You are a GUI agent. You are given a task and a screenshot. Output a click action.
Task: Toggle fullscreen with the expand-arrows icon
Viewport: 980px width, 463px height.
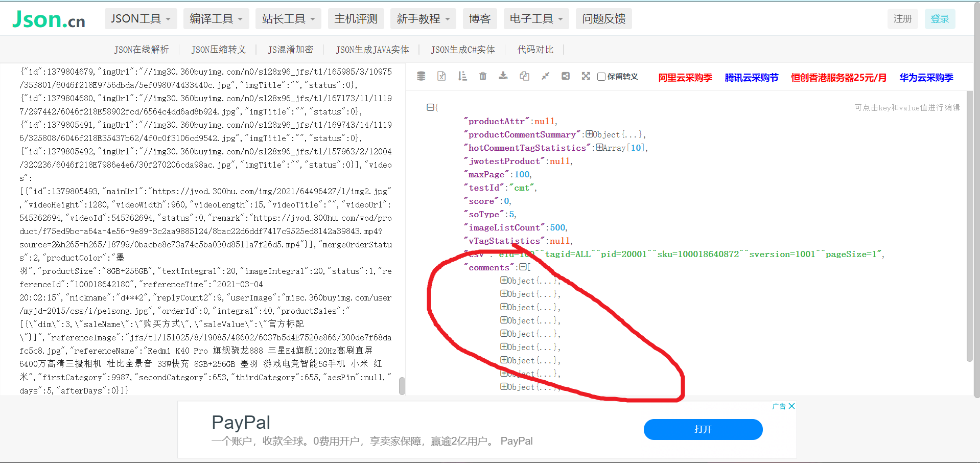(x=586, y=76)
